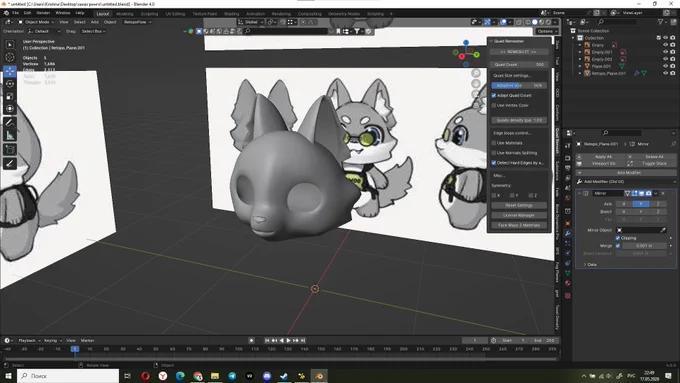Viewport: 680px width, 383px height.
Task: Open Steam from the Windows taskbar
Action: 284,376
